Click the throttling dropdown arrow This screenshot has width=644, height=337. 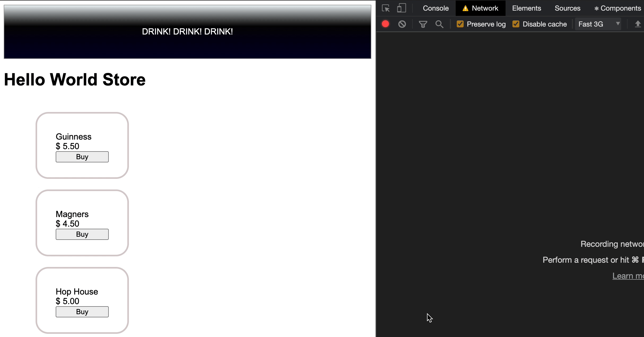pos(618,24)
